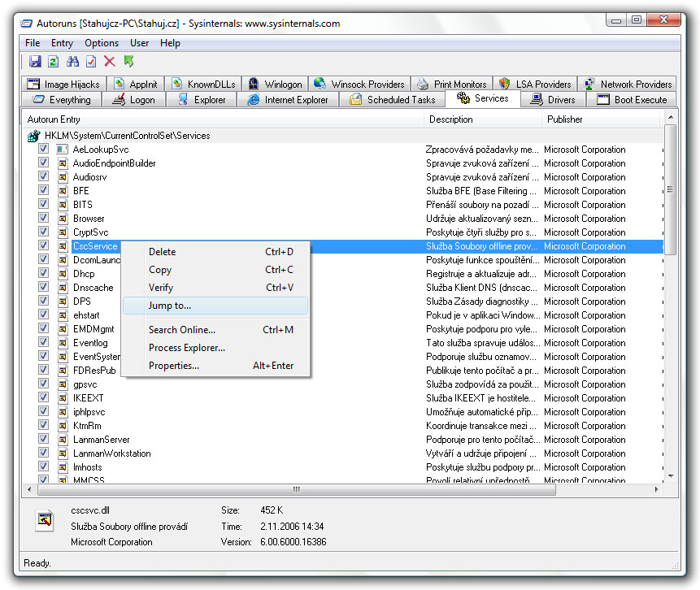Click the Properties checkmark page icon

pos(91,62)
